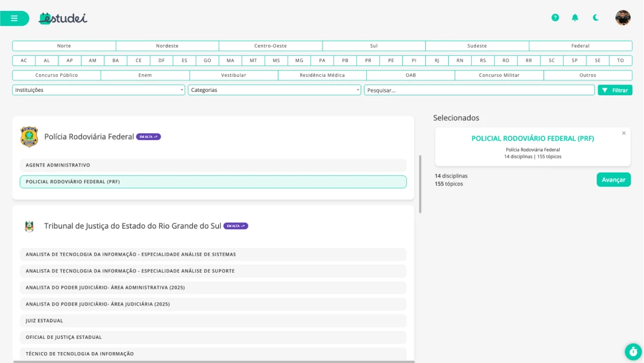The width and height of the screenshot is (644, 363).
Task: Open the Categorias dropdown
Action: [x=274, y=90]
